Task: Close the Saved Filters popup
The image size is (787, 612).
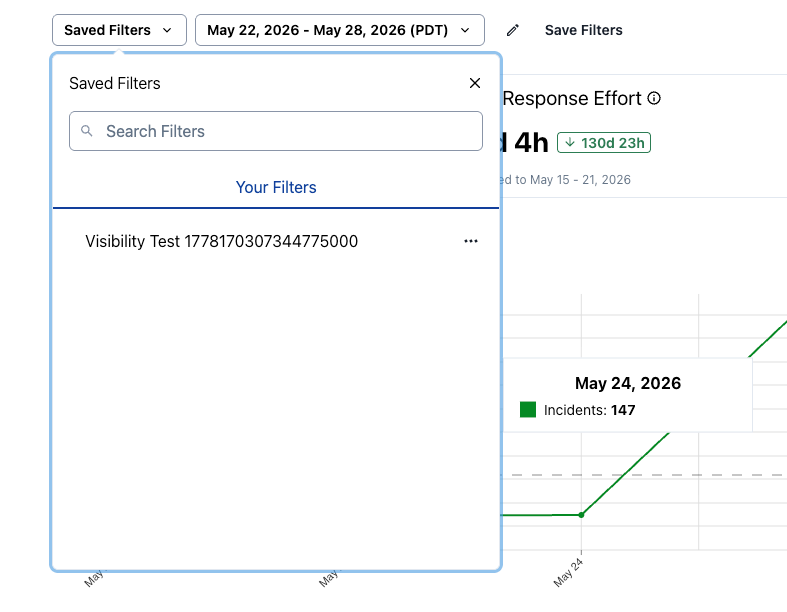Action: pyautogui.click(x=475, y=83)
